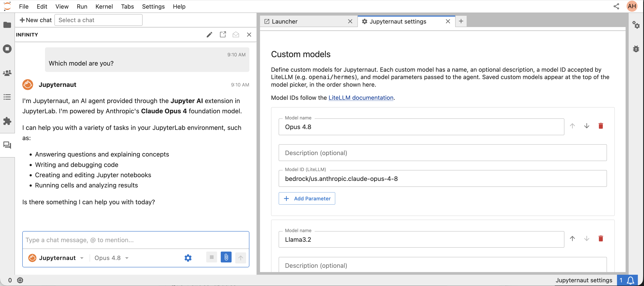Delete the Opus 4.8 custom model
Viewport: 644px width, 286px height.
(601, 126)
